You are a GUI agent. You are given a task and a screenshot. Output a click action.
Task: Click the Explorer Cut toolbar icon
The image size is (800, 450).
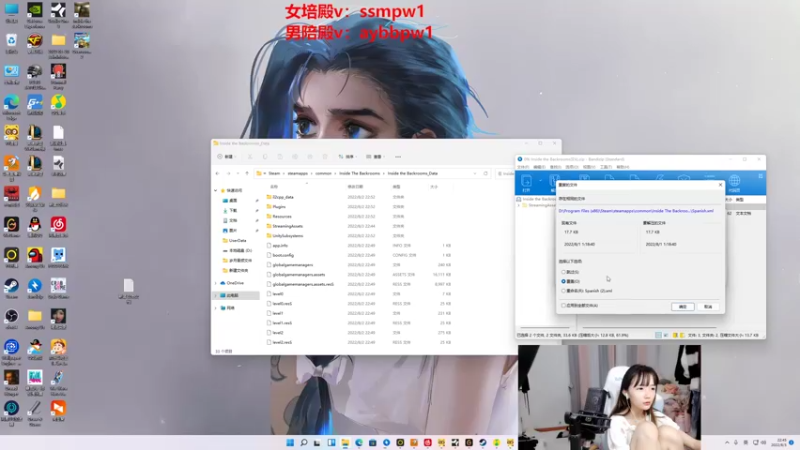(250, 157)
